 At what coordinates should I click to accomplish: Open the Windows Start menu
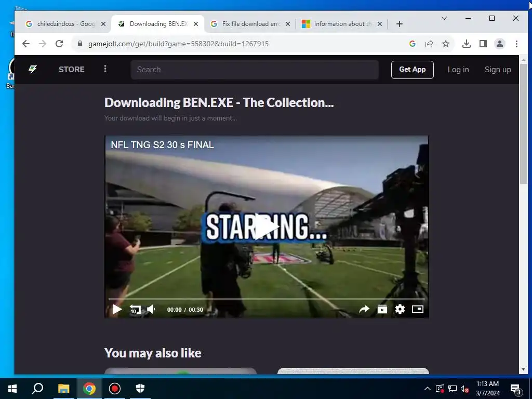click(12, 389)
